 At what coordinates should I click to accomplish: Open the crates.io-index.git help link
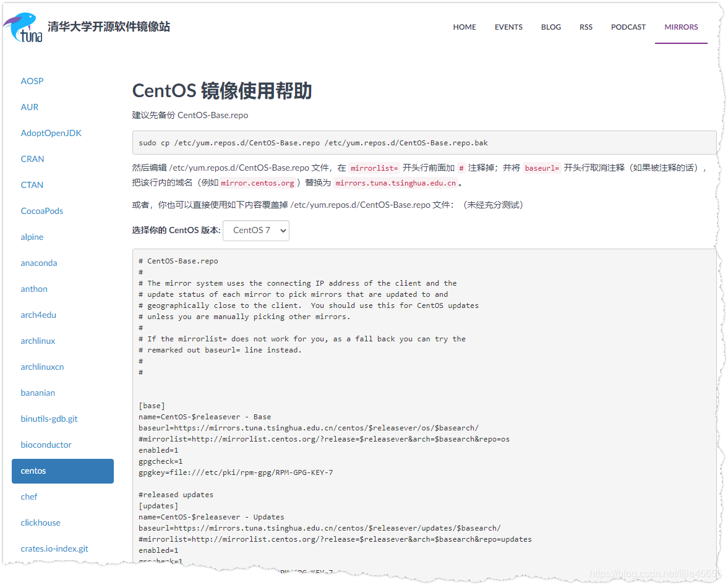pyautogui.click(x=54, y=549)
